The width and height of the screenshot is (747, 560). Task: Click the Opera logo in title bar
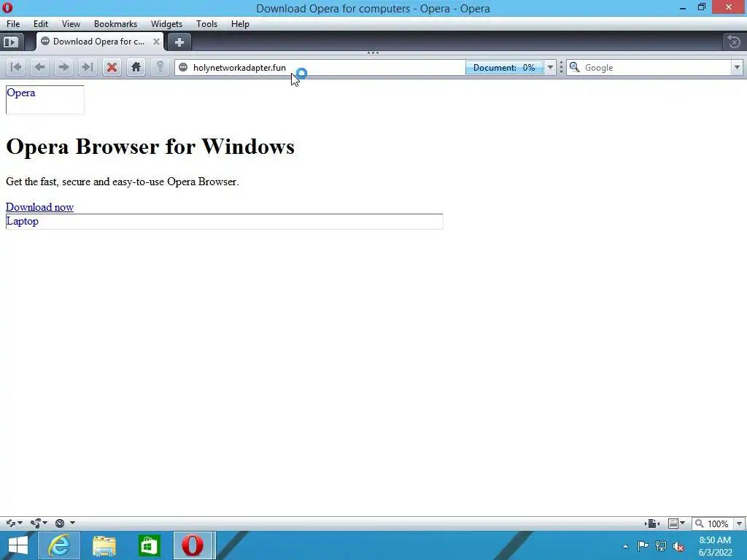pos(7,7)
